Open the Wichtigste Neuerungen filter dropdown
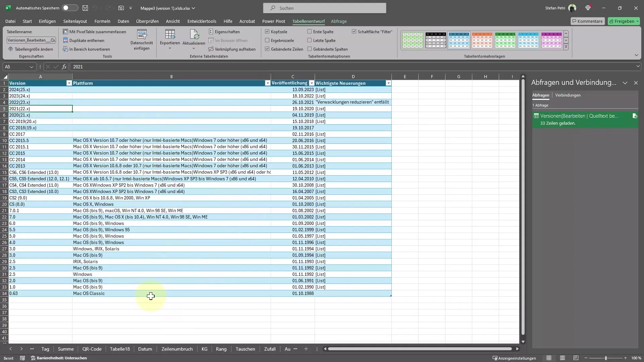Screen dimensions: 644x362 (388, 83)
